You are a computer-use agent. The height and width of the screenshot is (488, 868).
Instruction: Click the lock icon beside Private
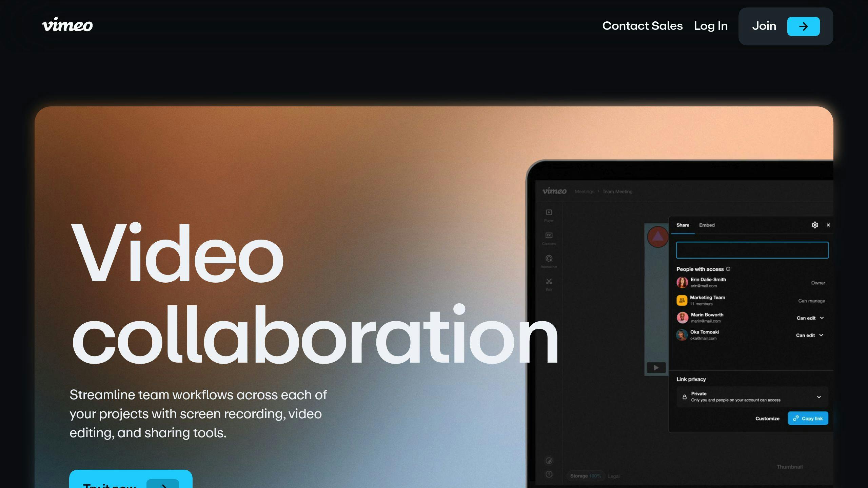click(685, 397)
